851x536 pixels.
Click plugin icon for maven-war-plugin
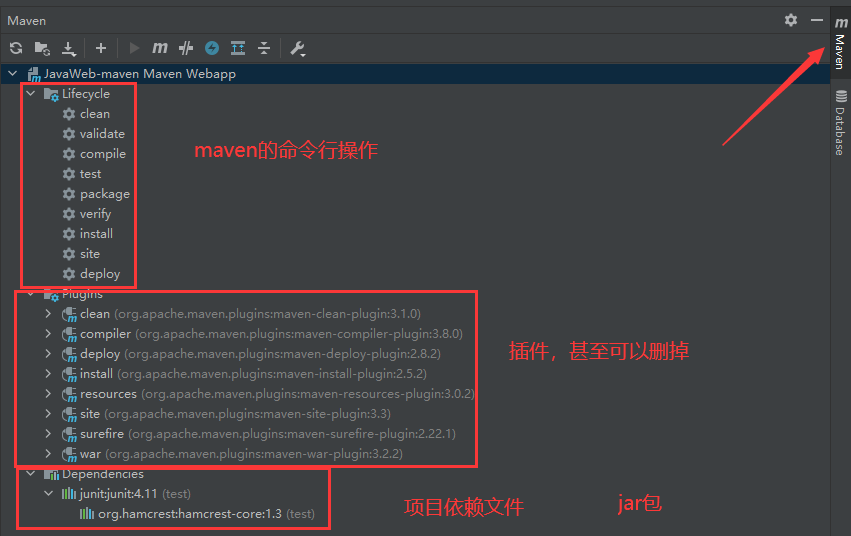click(x=69, y=455)
